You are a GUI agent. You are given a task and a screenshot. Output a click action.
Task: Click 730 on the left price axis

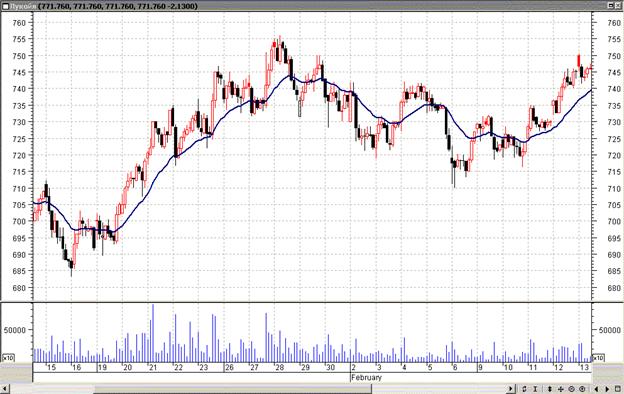pos(19,122)
